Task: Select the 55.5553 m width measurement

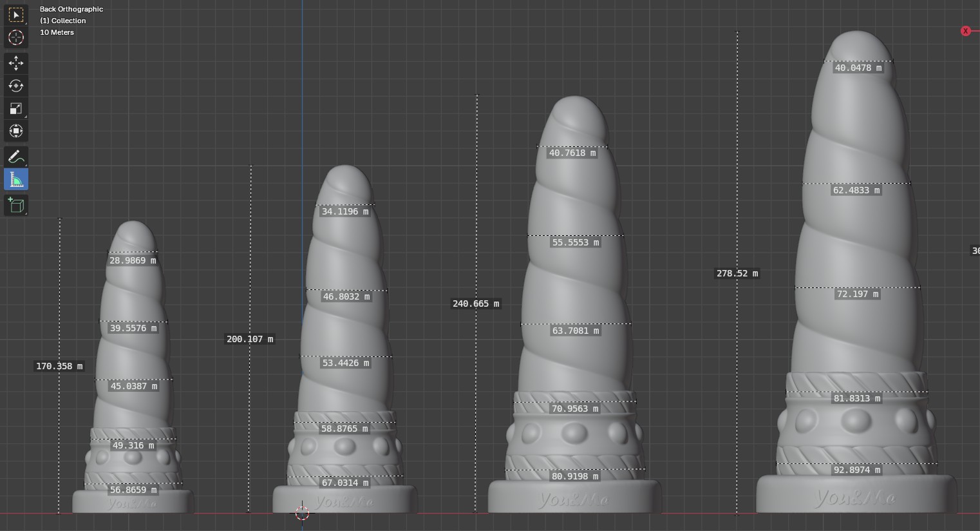Action: pyautogui.click(x=576, y=242)
